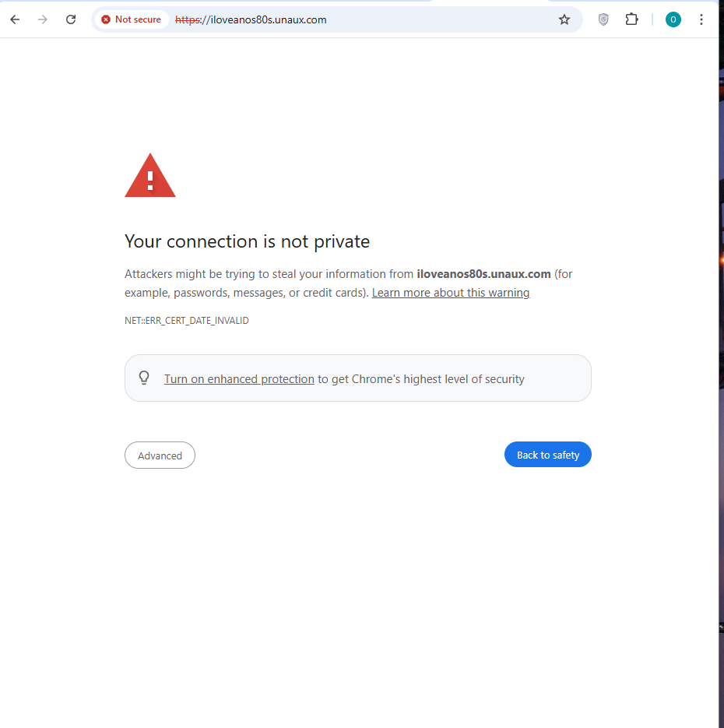Click Turn on enhanced protection link

pyautogui.click(x=239, y=379)
